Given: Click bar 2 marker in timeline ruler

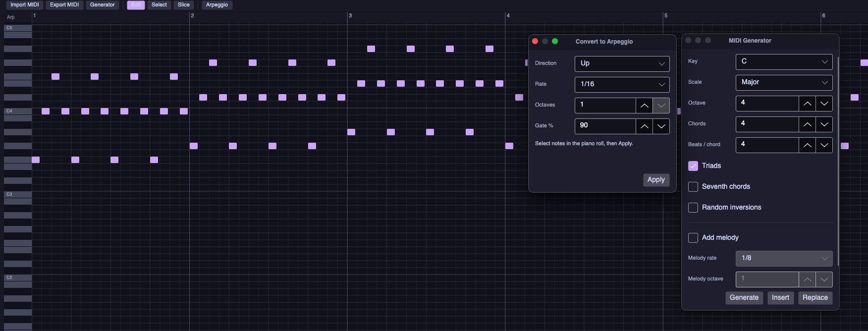Looking at the screenshot, I should [x=192, y=16].
